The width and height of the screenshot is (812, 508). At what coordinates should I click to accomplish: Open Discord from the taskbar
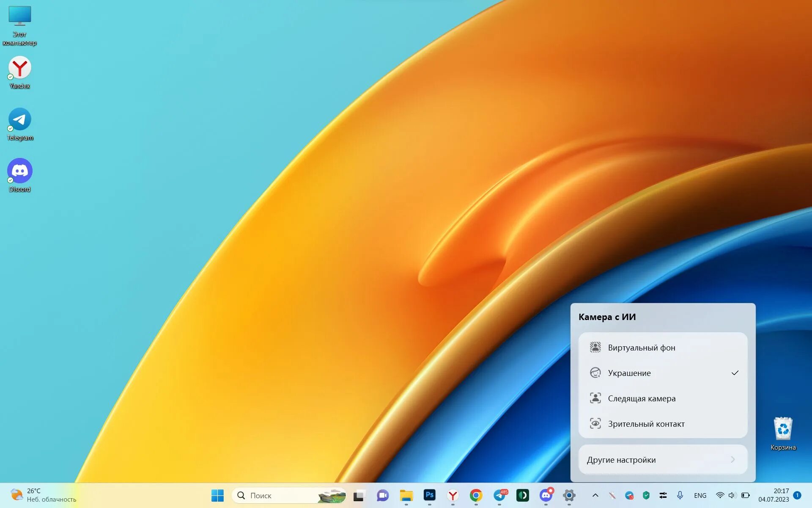546,495
